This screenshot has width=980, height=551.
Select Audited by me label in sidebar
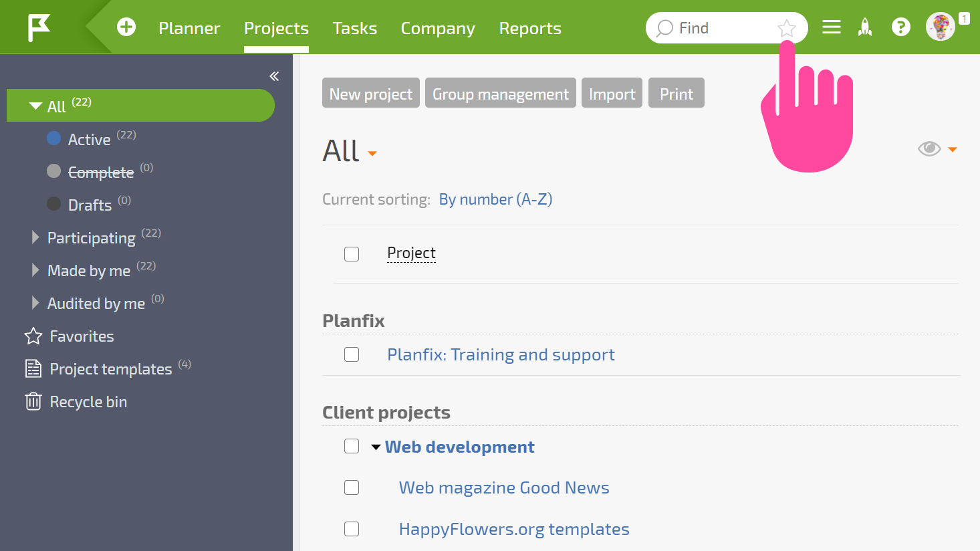[96, 304]
